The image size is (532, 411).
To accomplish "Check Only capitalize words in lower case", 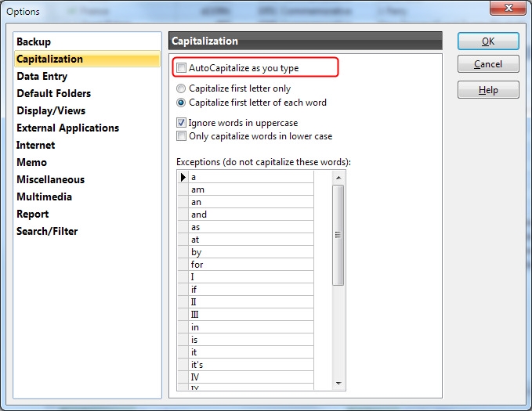I will point(183,136).
